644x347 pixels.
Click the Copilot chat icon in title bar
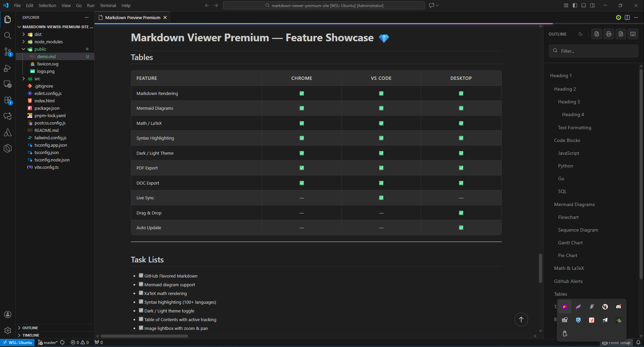click(x=432, y=5)
